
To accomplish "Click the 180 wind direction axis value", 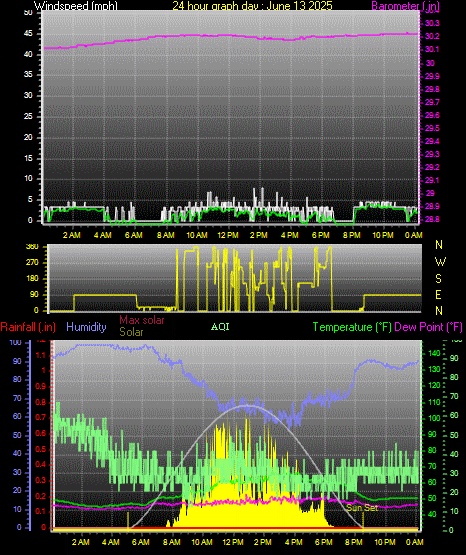I will tap(32, 279).
